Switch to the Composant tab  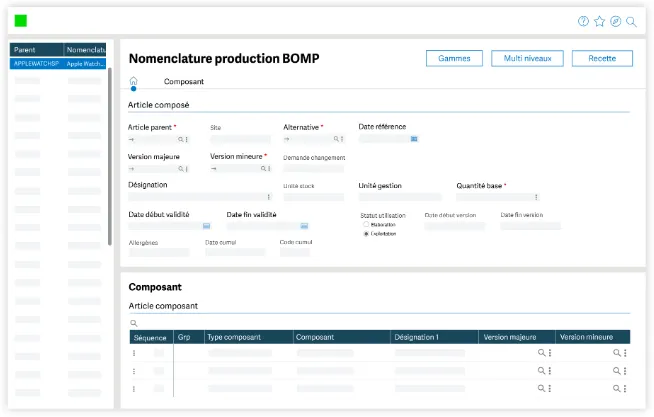[184, 81]
